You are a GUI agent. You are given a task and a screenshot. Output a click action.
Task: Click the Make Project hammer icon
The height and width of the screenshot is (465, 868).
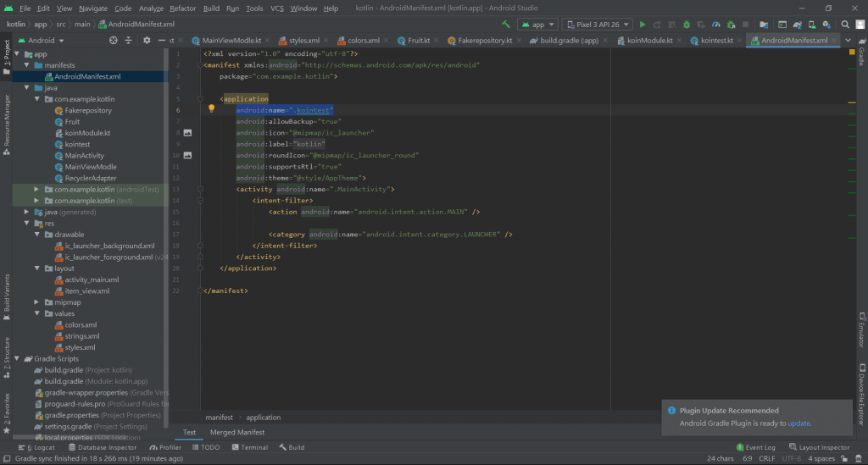[506, 25]
